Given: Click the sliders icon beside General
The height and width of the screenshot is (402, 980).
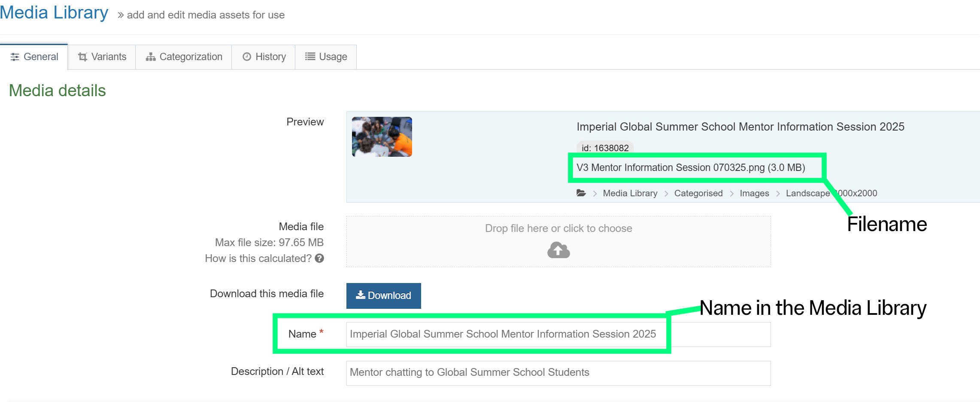Looking at the screenshot, I should [x=15, y=56].
